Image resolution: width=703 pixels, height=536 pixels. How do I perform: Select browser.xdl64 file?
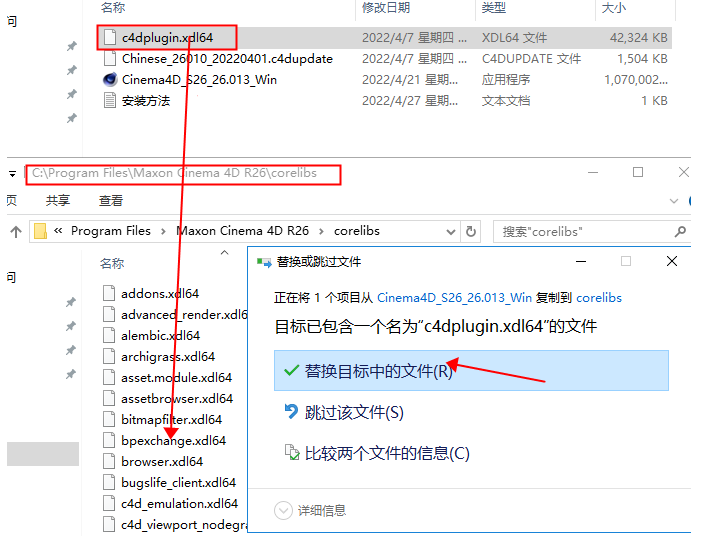click(161, 462)
